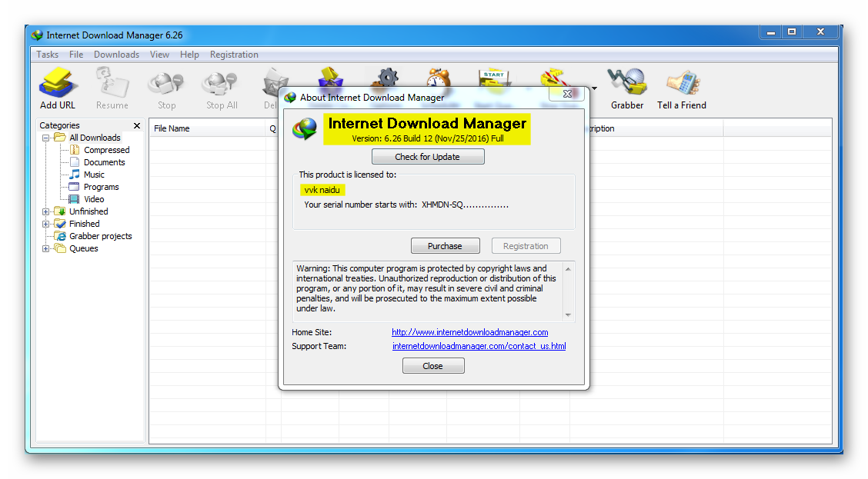
Task: Expand the Queues tree node
Action: pyautogui.click(x=46, y=248)
